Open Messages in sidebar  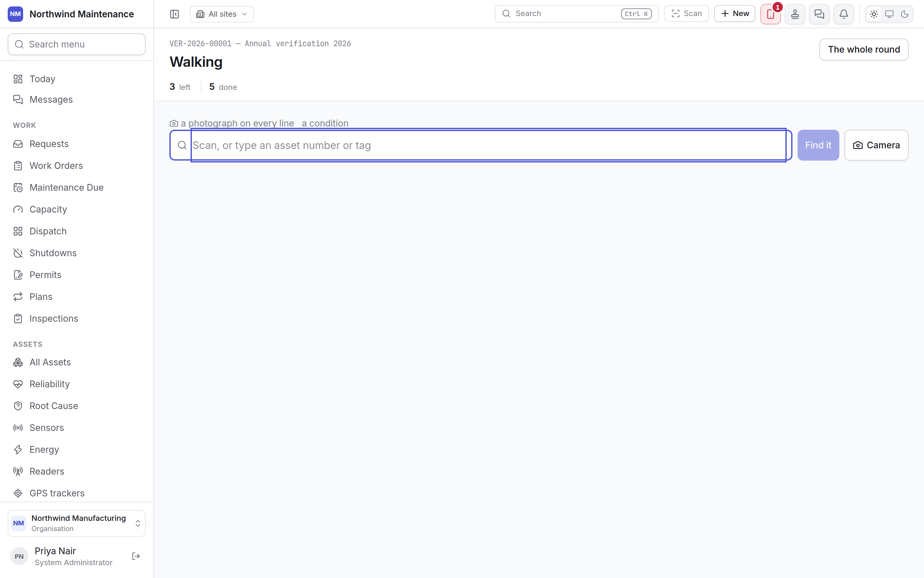tap(77, 100)
